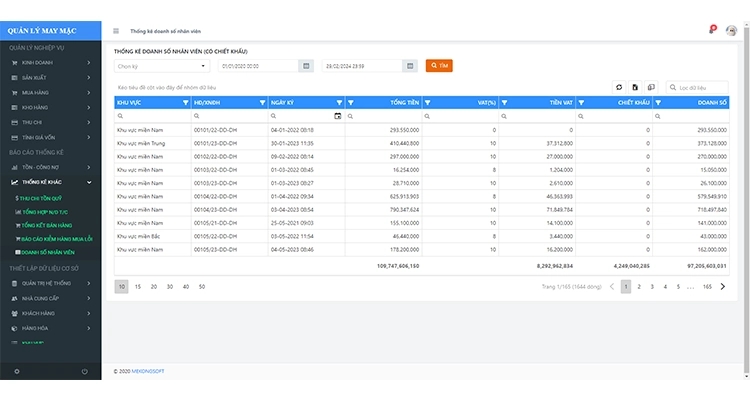
Task: Open the Khu Vực column filter icon
Action: 185,102
